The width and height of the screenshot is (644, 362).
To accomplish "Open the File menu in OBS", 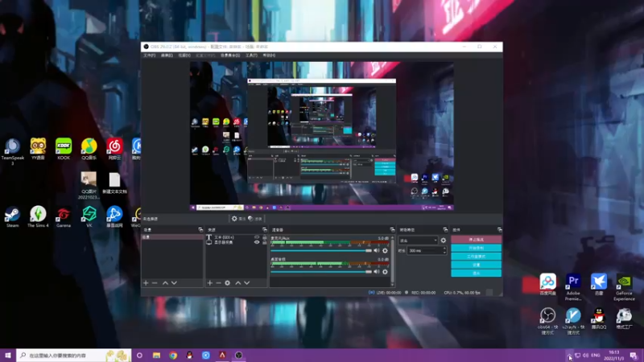I will (150, 56).
